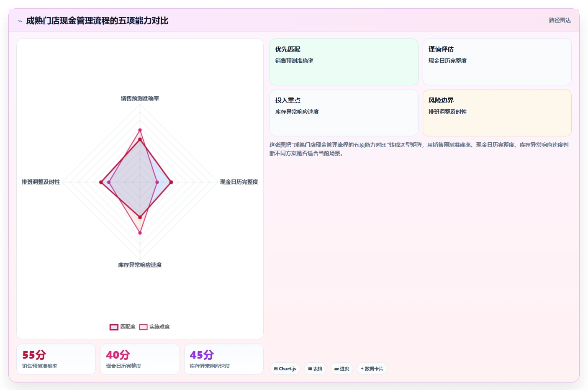Click the 进度 tag chip
Image resolution: width=588 pixels, height=390 pixels.
coord(342,369)
